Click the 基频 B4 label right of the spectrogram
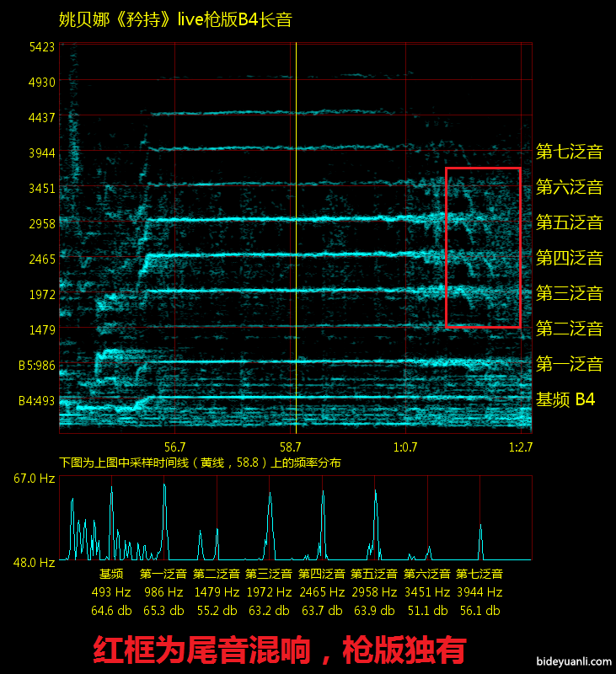Viewport: 616px width, 674px height. (565, 400)
